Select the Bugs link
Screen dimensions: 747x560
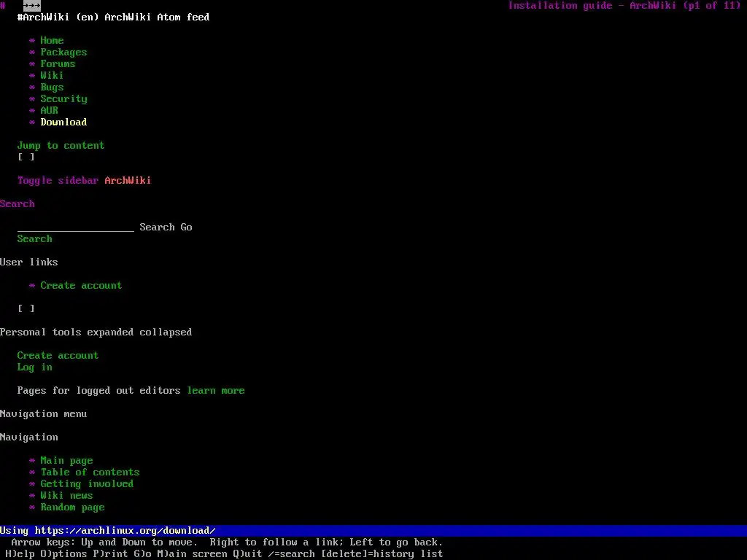click(x=52, y=87)
